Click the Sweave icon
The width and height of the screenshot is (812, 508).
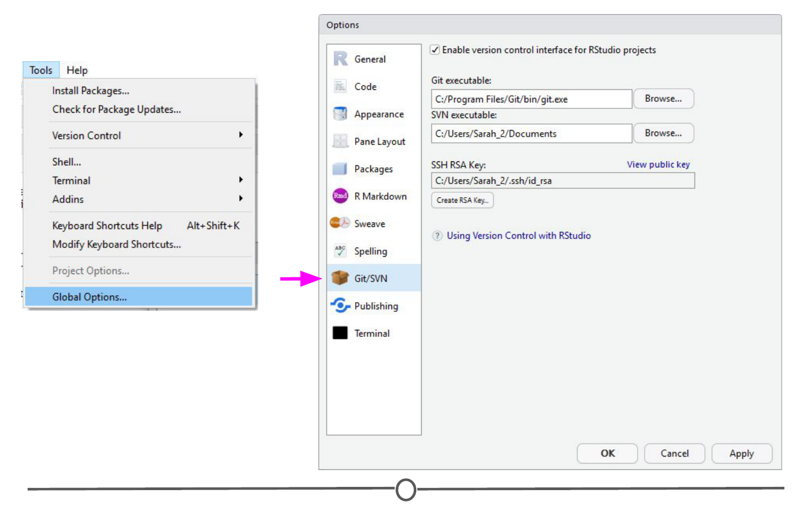340,223
